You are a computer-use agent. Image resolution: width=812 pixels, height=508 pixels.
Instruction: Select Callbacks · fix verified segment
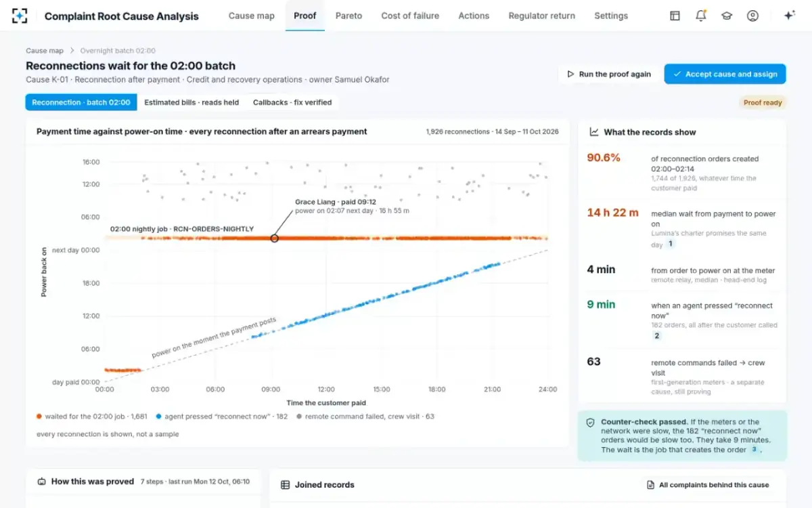292,102
